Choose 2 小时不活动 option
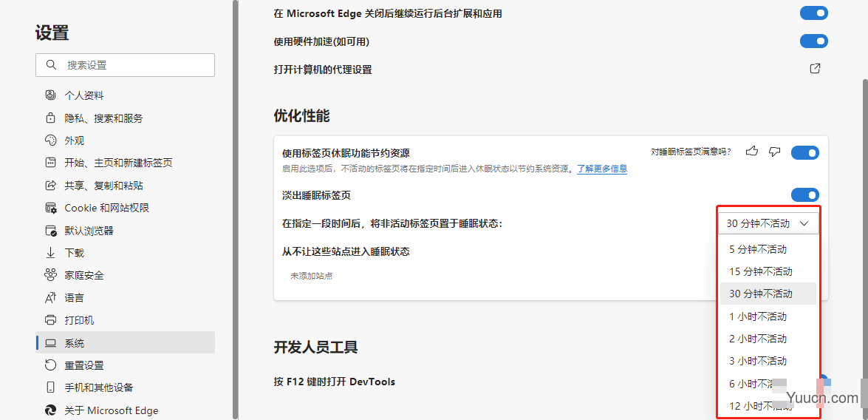 (768, 339)
